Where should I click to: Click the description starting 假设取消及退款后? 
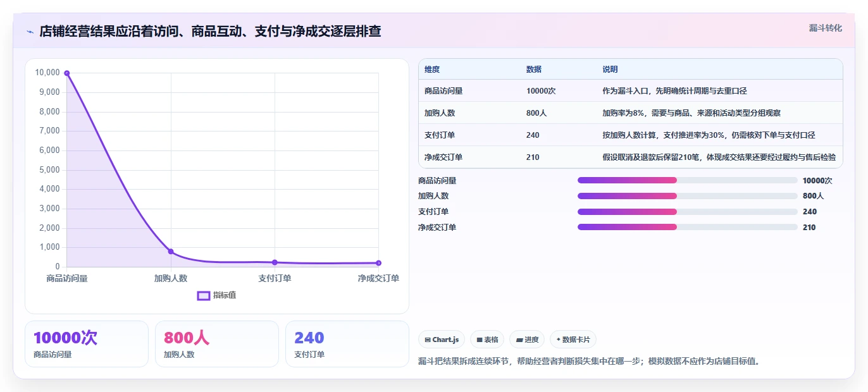719,157
